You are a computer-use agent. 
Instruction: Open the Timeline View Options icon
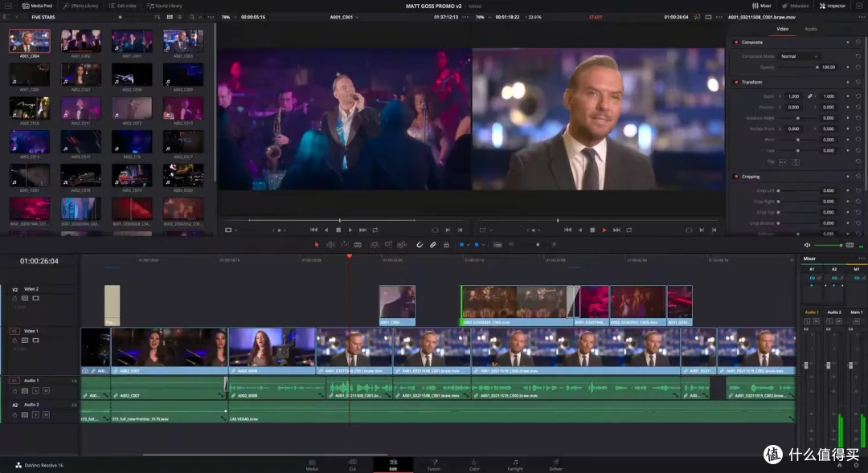coord(497,244)
